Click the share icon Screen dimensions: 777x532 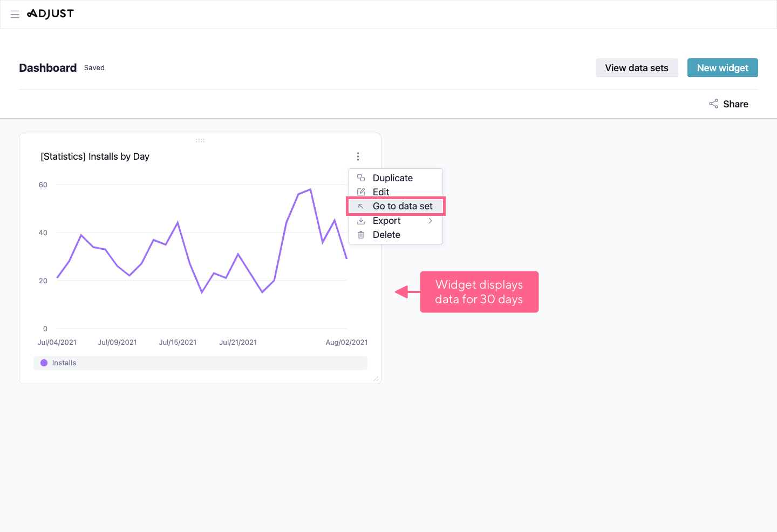[713, 104]
